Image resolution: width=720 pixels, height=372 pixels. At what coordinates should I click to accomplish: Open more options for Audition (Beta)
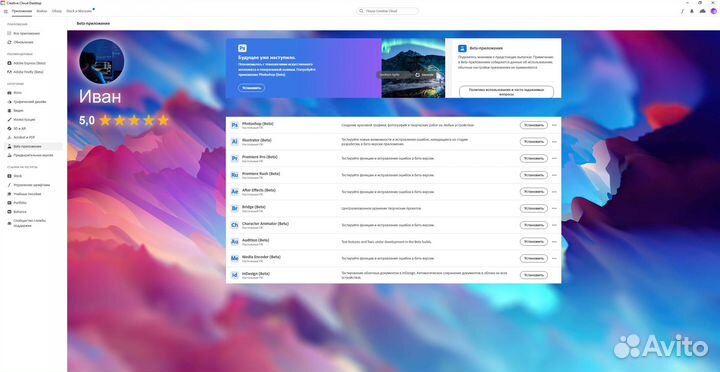554,242
